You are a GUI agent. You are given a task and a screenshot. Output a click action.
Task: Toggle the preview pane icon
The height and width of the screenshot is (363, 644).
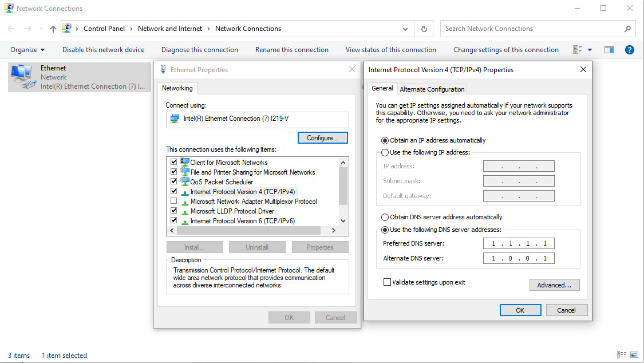tap(609, 50)
